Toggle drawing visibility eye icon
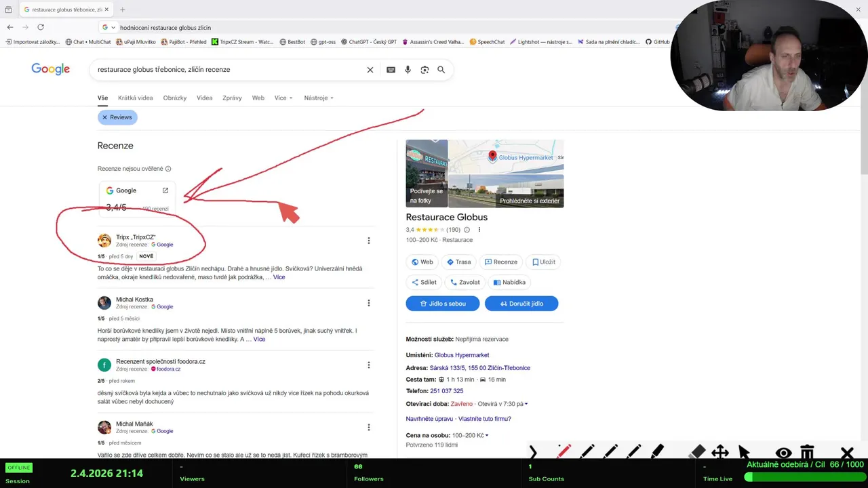Screen dimensions: 868x488 783,453
